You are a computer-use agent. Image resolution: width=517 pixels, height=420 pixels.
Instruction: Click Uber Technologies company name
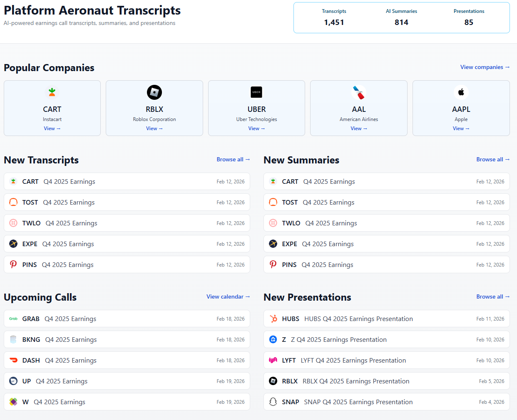pyautogui.click(x=256, y=119)
